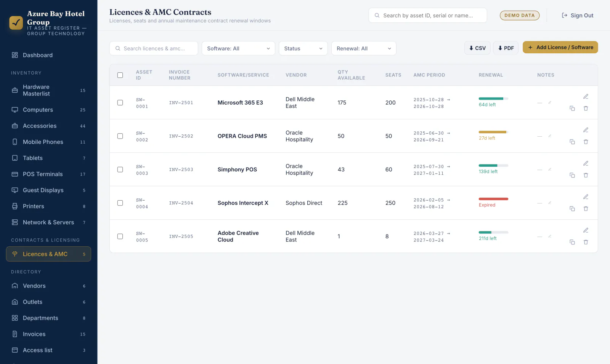Edit the Sophos Intercept X licence
The width and height of the screenshot is (610, 364).
coord(586,197)
